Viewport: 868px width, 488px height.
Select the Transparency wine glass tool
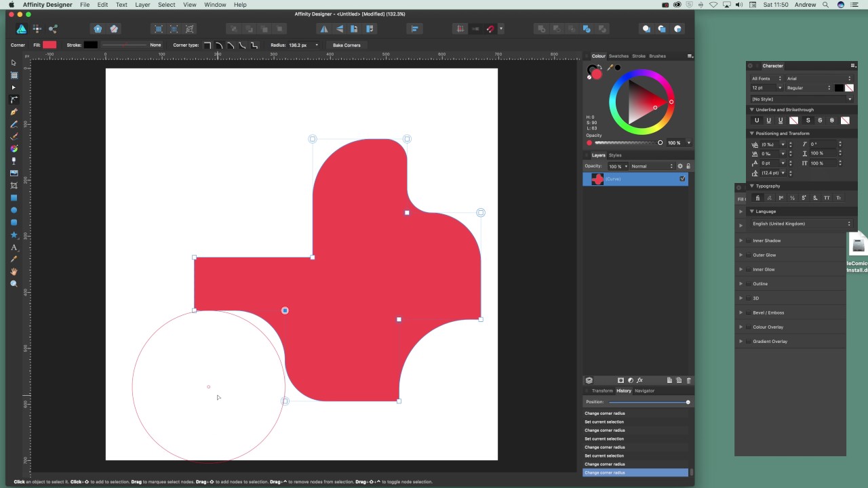pos(14,161)
